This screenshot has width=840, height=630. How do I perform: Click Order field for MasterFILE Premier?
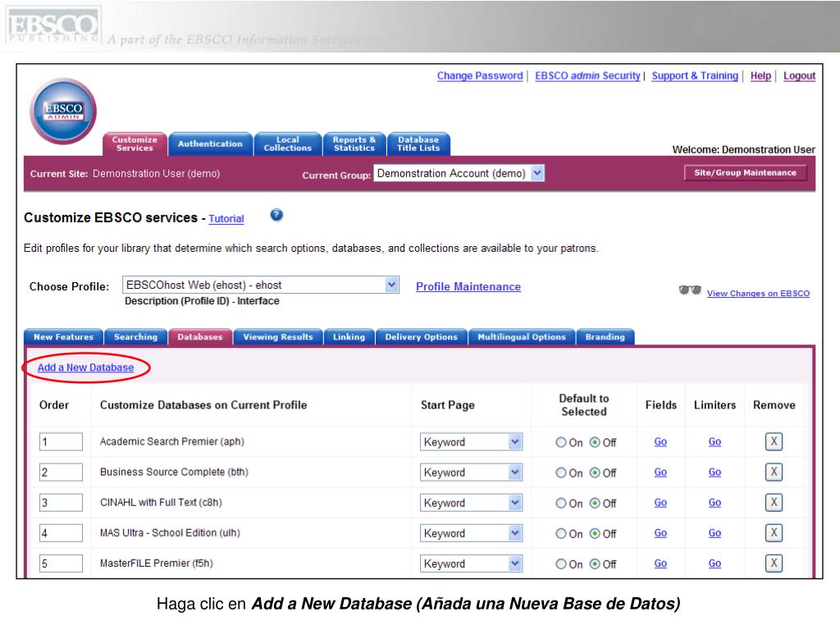tap(61, 564)
